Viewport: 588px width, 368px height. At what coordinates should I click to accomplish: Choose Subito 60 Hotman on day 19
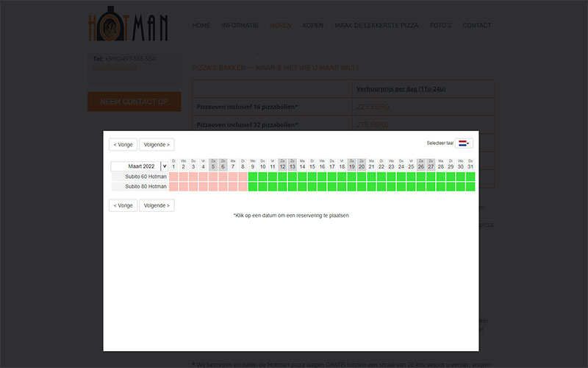pos(352,177)
